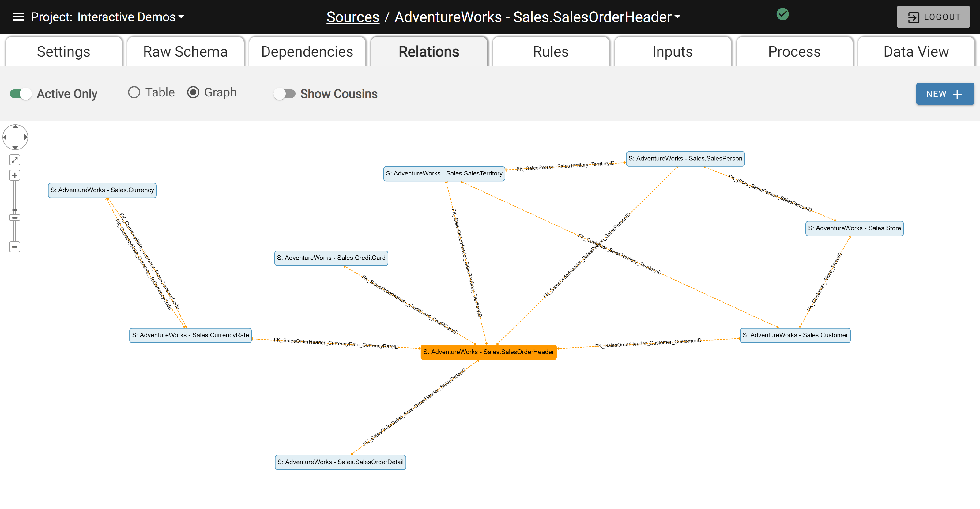Viewport: 980px width, 509px height.
Task: Pan the graph down with arrow
Action: 15,148
